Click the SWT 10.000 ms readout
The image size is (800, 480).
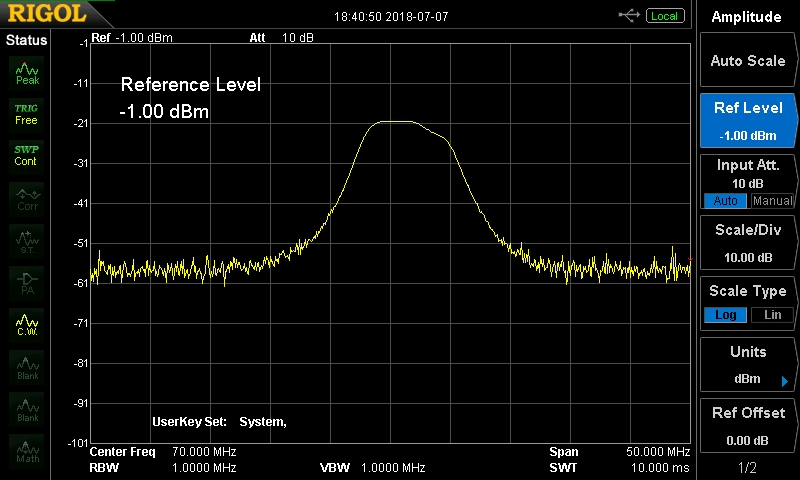click(619, 468)
